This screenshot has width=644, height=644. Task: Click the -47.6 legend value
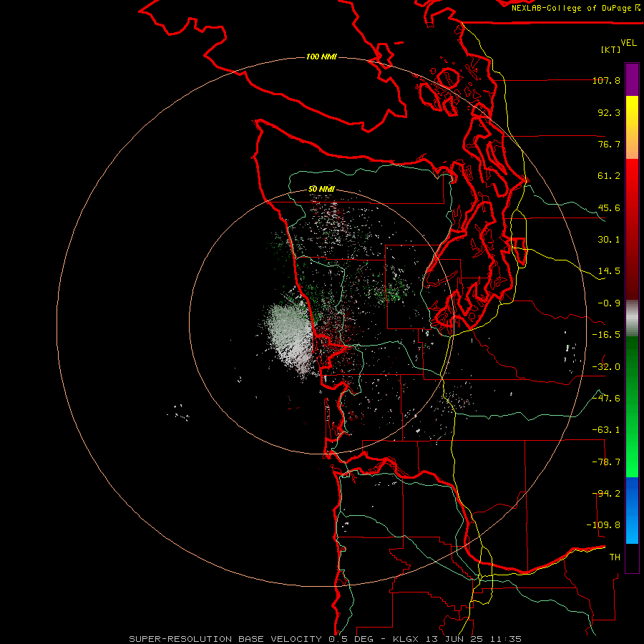(606, 399)
